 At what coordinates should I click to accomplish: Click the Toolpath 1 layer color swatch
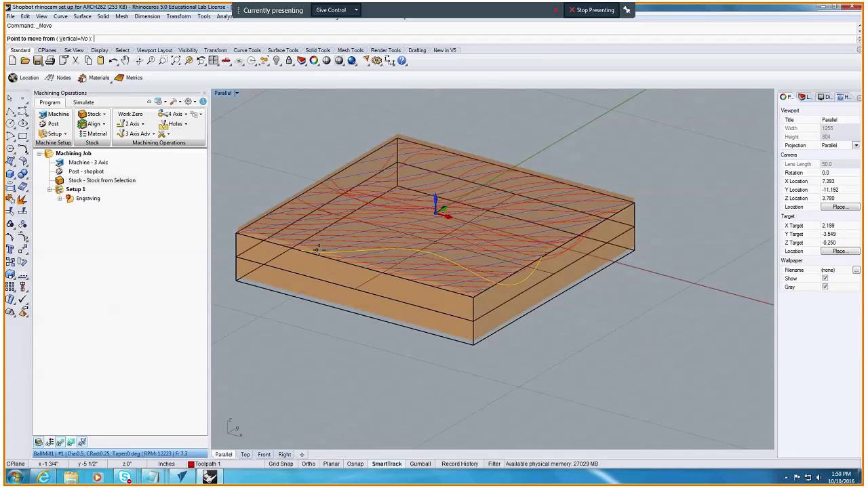coord(191,464)
